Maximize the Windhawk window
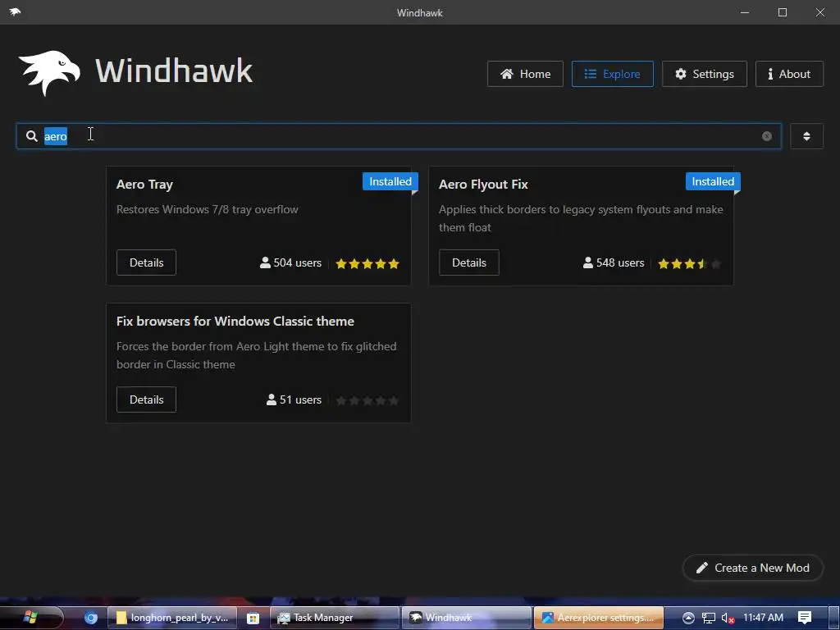Viewport: 840px width, 630px height. [782, 12]
